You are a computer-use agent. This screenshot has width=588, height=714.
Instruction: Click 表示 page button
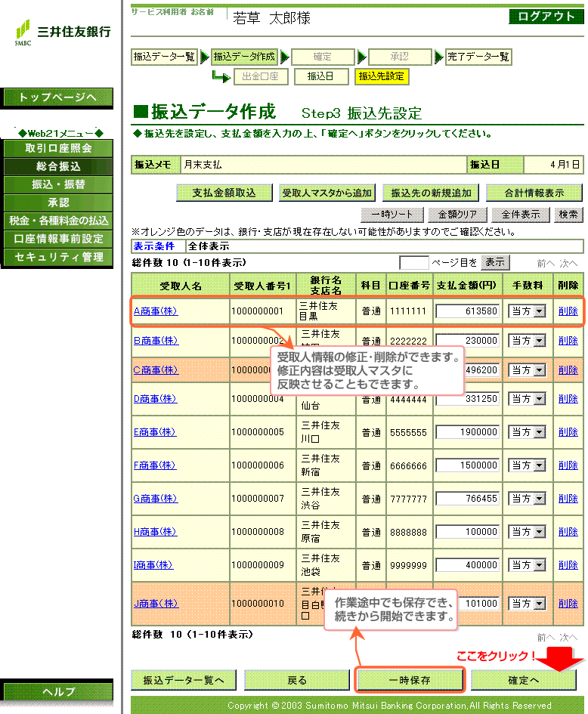[494, 263]
